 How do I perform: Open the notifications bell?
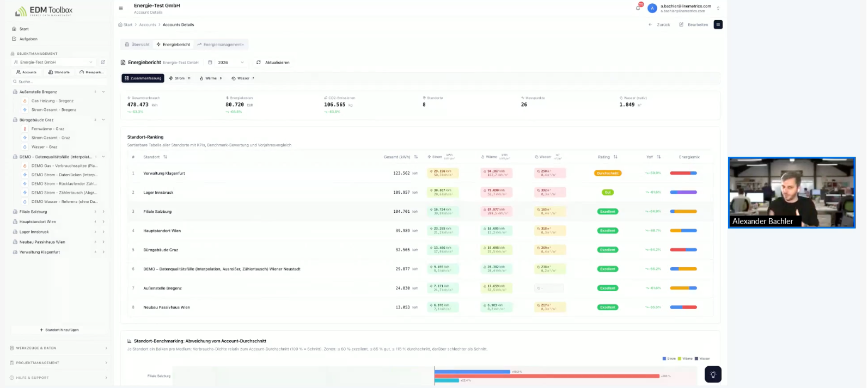638,8
